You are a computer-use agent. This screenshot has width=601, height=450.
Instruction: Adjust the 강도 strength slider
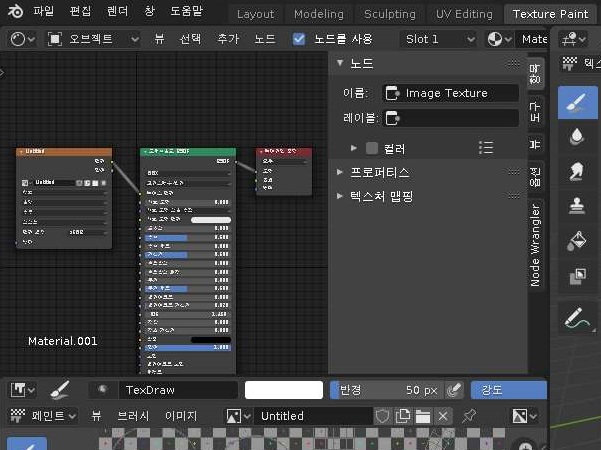click(509, 390)
